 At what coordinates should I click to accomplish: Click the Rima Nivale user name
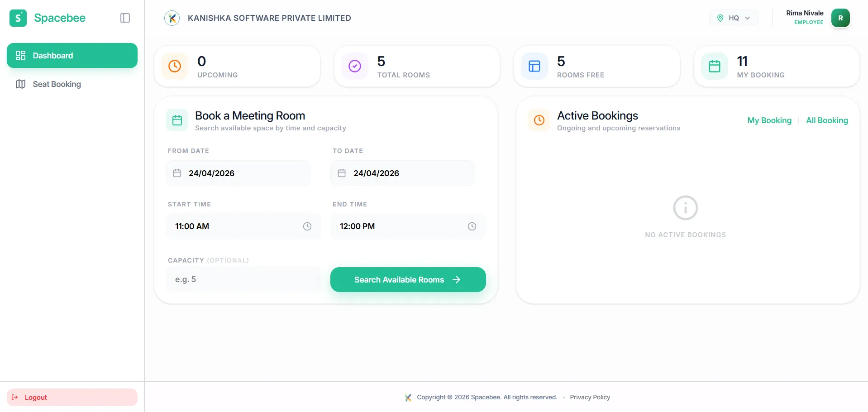pos(805,13)
